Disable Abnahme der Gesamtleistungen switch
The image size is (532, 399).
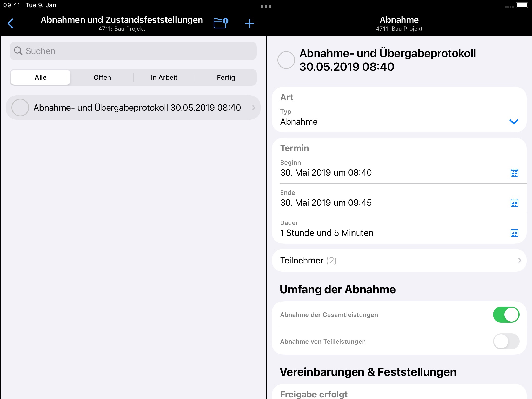tap(506, 315)
